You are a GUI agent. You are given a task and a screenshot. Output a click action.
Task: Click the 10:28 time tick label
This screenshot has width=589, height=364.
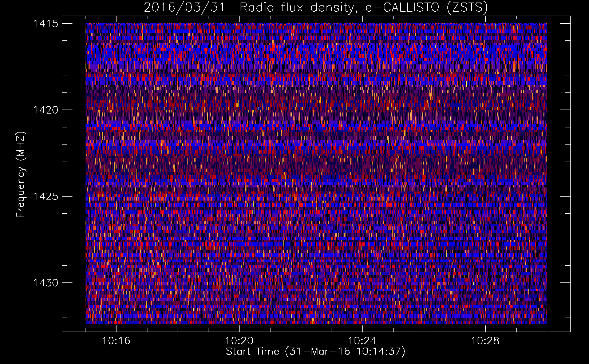click(485, 341)
